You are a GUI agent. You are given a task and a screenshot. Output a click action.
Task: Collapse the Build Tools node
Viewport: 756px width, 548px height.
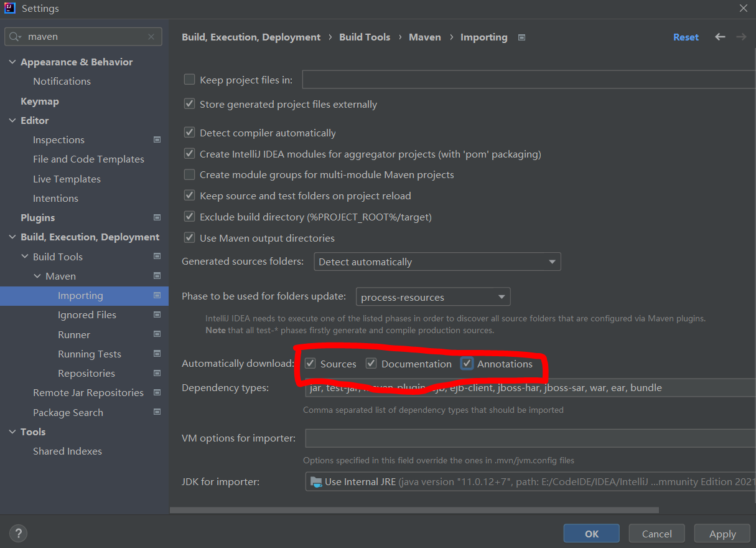pyautogui.click(x=25, y=257)
